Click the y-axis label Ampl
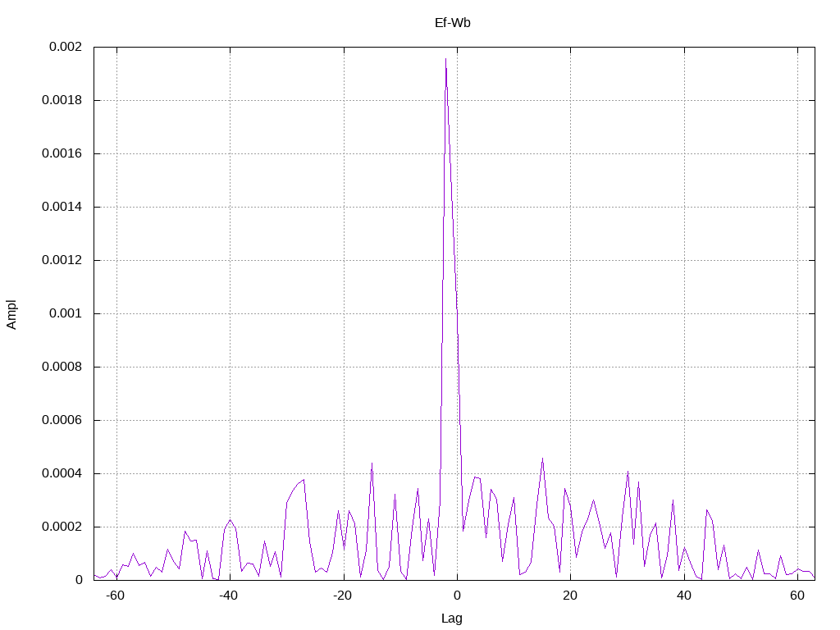Screen dimensions: 840x630 (x=11, y=314)
